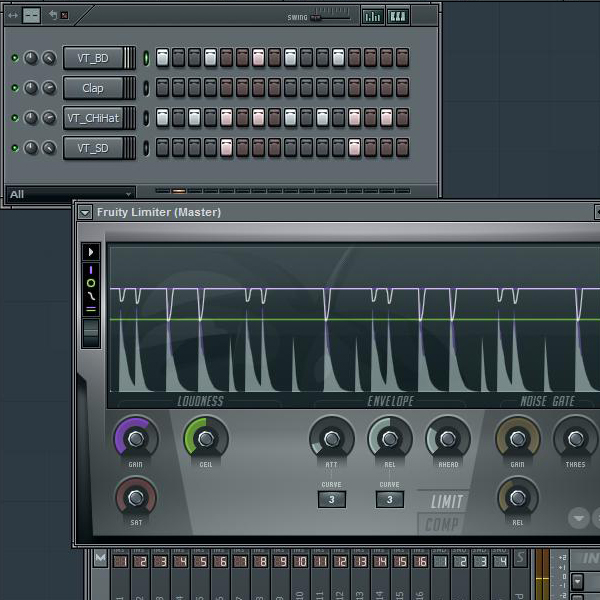Click the play arrow in Fruity Limiter display panel

(91, 252)
